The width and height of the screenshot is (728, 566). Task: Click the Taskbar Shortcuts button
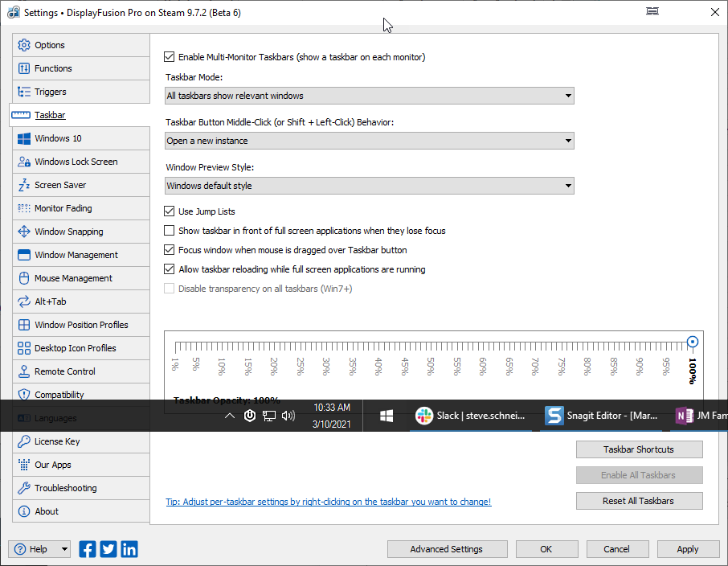click(x=639, y=449)
